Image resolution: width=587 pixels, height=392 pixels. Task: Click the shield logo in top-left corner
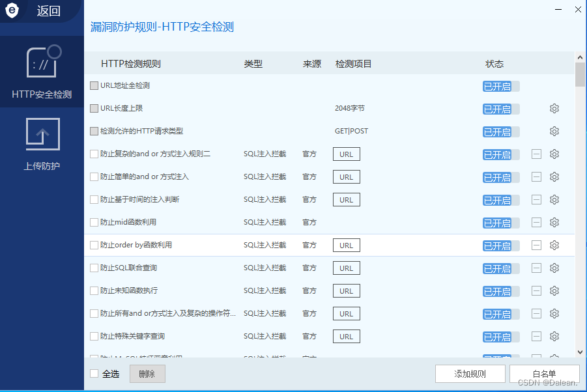(x=12, y=11)
